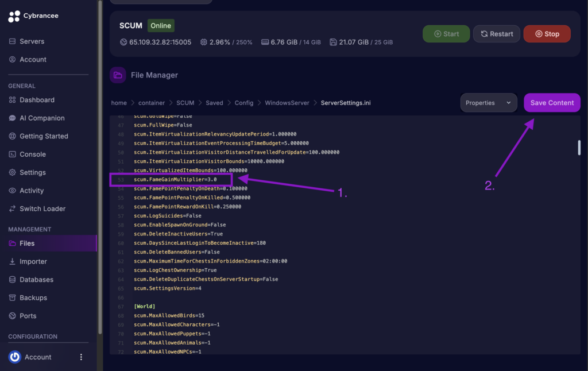Select the Files folder icon
The width and height of the screenshot is (588, 371).
pos(13,243)
